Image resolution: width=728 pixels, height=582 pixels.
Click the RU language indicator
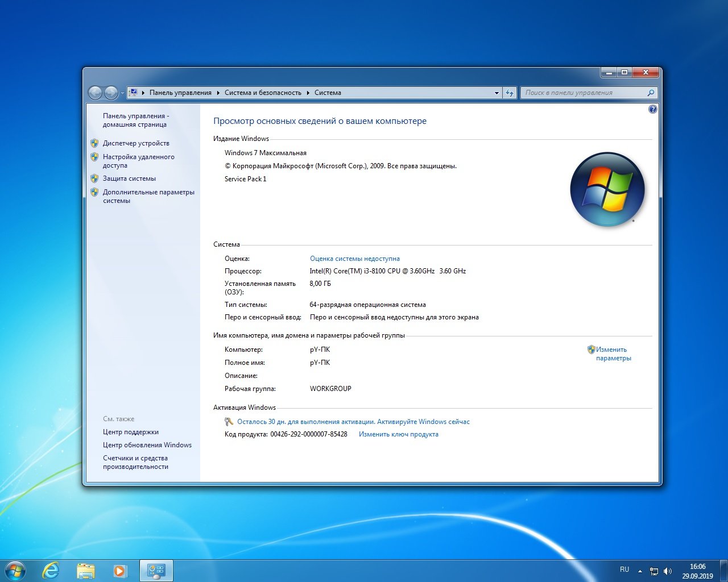click(624, 569)
